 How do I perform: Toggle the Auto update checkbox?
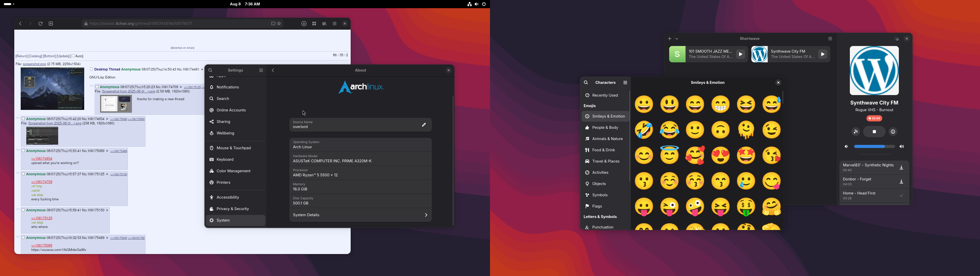click(x=73, y=56)
